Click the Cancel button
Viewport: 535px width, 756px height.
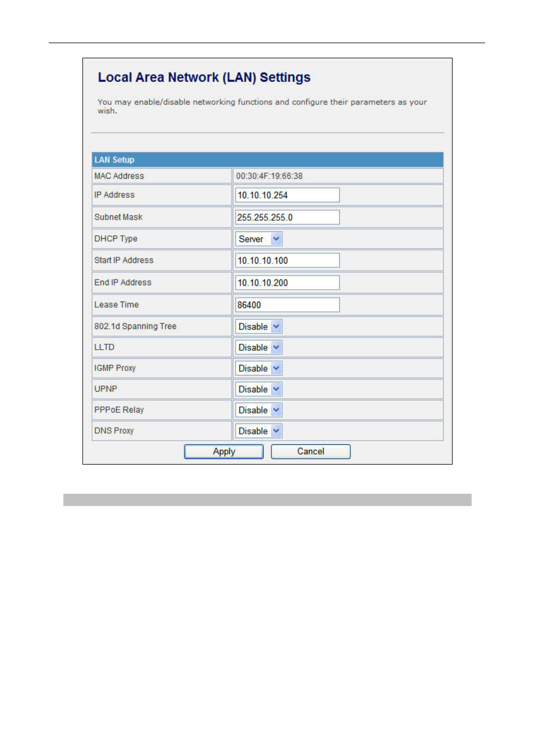[311, 452]
